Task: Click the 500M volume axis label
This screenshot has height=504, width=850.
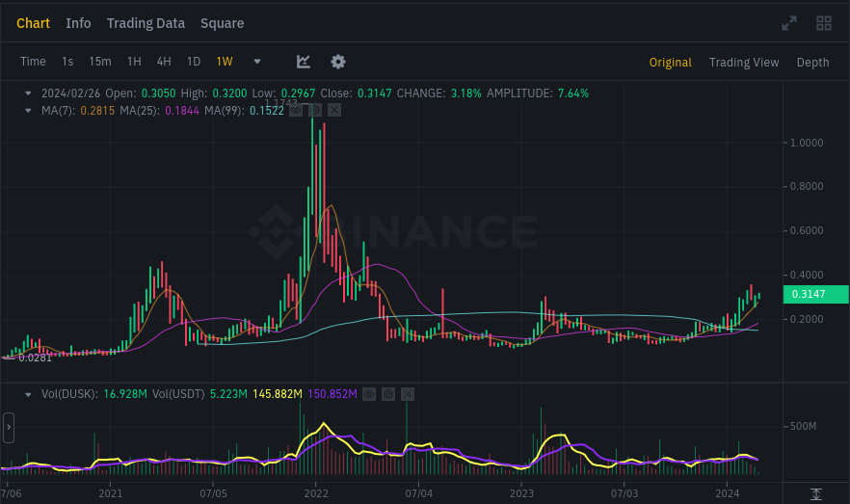Action: (x=803, y=427)
